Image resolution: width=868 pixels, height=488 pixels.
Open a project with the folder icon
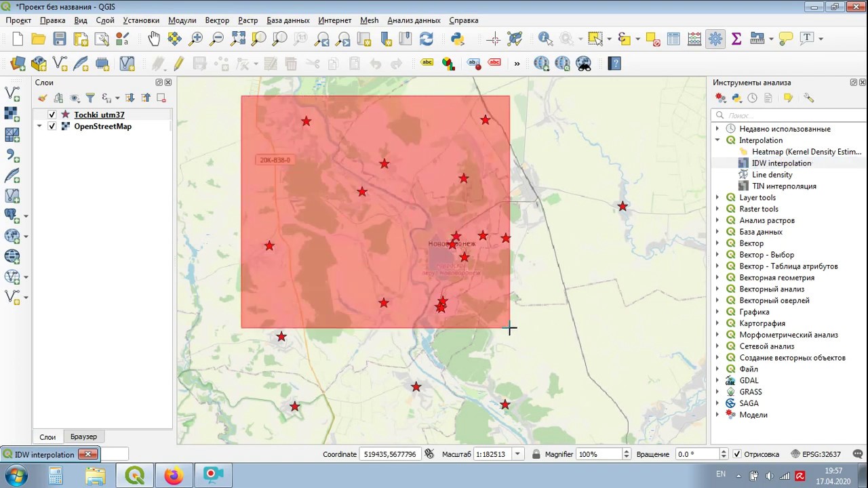tap(39, 39)
